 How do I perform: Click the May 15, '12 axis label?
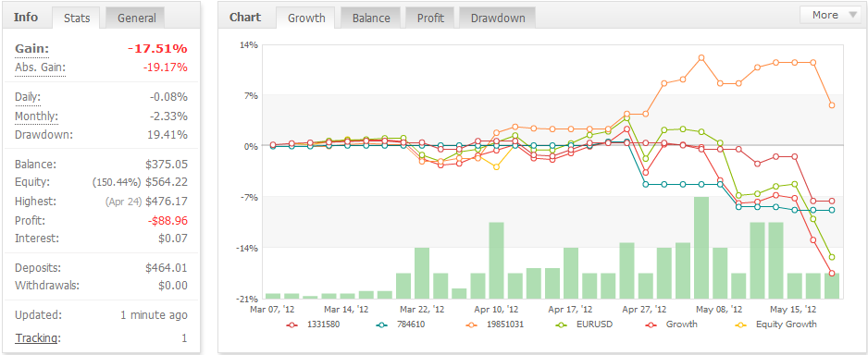coord(793,309)
